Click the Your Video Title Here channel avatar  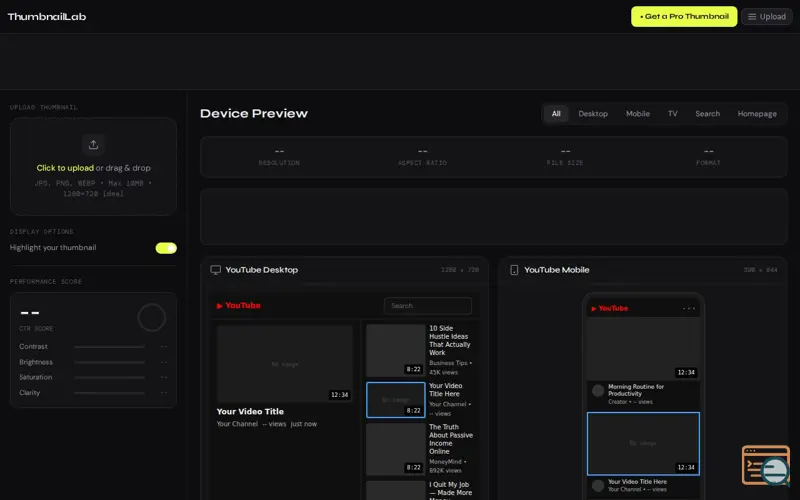tap(598, 486)
